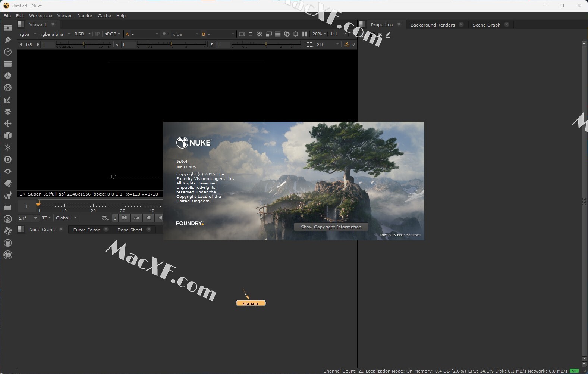Open the 3D nodes cube icon
The height and width of the screenshot is (374, 588).
7,135
